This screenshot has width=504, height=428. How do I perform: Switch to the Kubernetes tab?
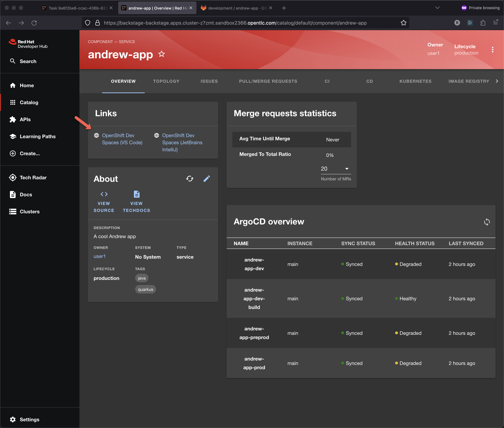coord(415,81)
